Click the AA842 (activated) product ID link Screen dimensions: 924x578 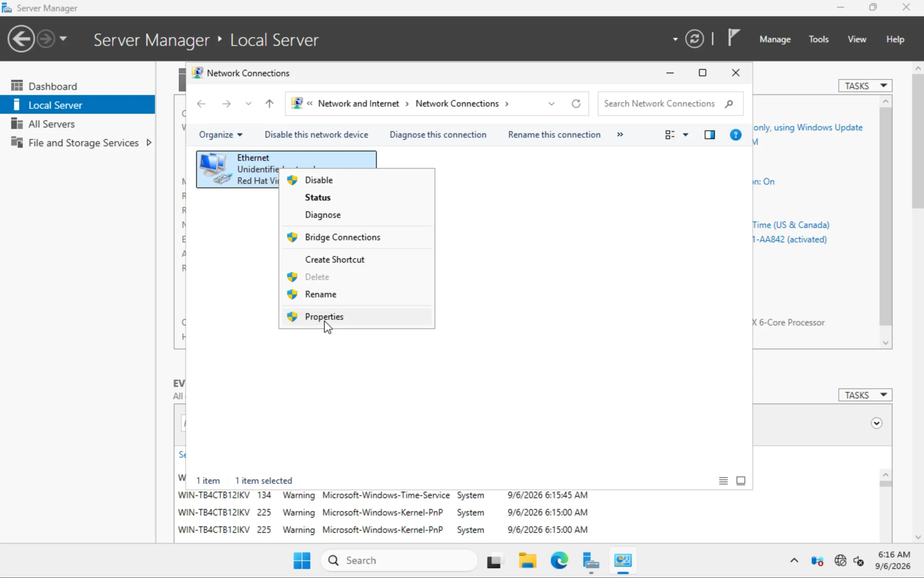(x=789, y=239)
